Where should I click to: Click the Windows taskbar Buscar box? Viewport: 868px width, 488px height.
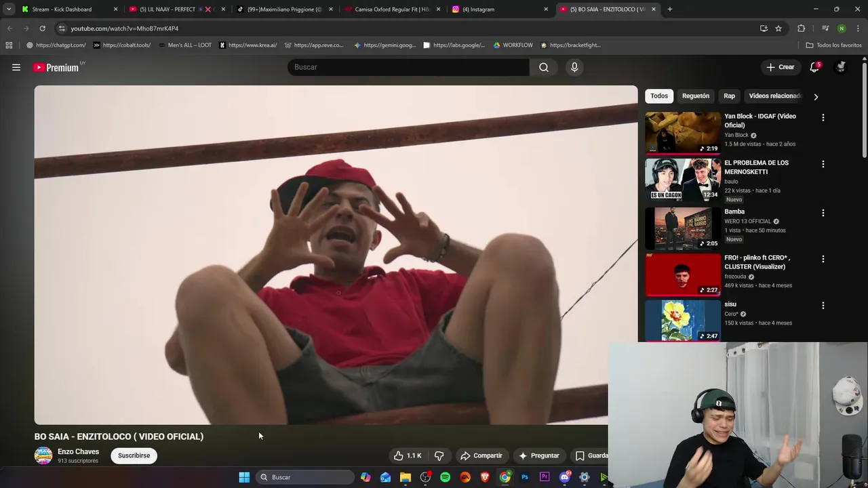(x=305, y=477)
